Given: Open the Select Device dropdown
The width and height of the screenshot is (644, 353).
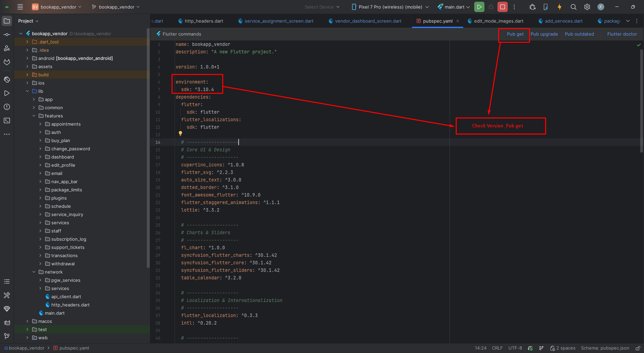Looking at the screenshot, I should pyautogui.click(x=322, y=7).
